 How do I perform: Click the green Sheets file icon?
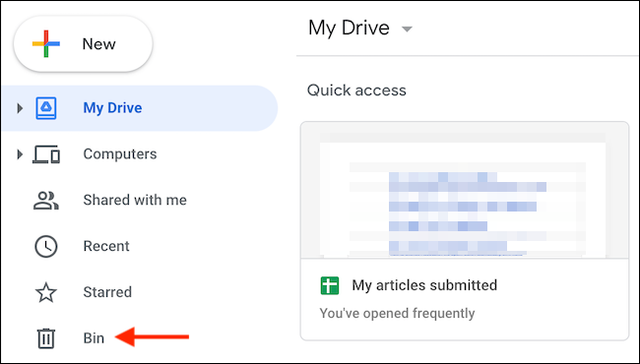pyautogui.click(x=330, y=285)
